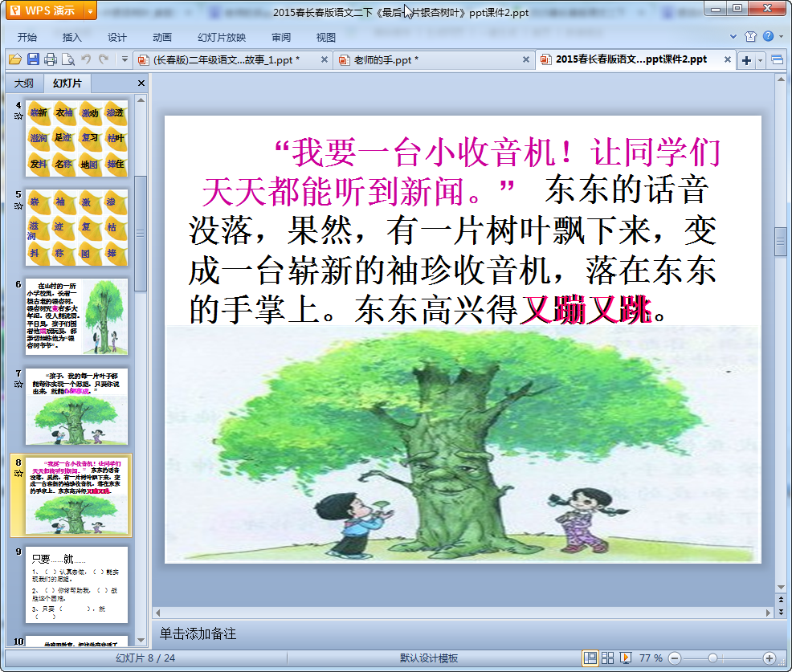Click the animation star icon of slide 7

(x=18, y=385)
